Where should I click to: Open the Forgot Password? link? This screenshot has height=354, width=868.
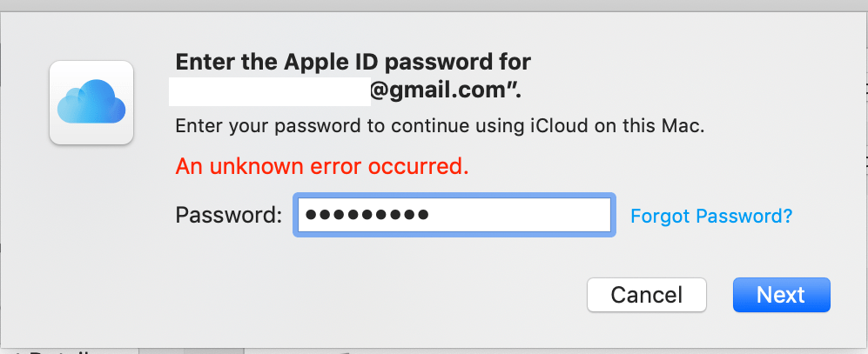(711, 216)
